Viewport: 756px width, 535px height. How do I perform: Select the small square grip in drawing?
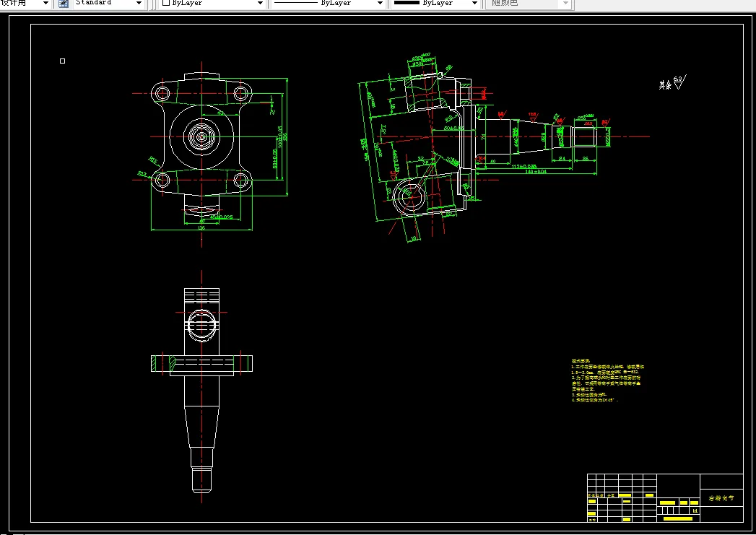[62, 61]
